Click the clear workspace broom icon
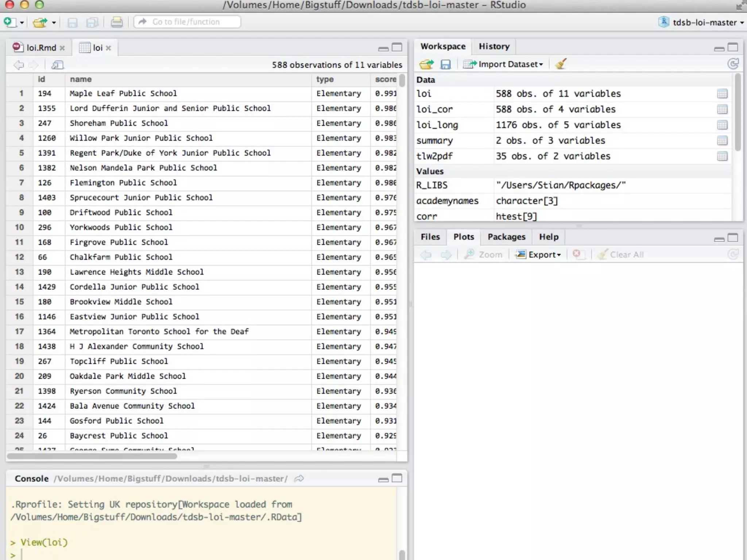747x560 pixels. coord(561,64)
